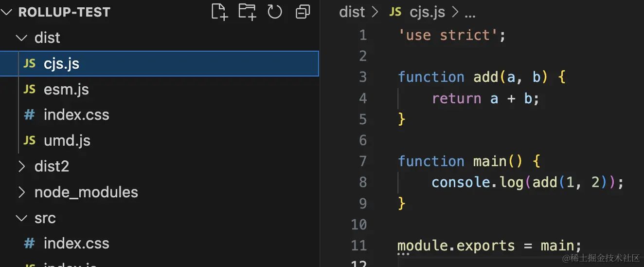Click the dist2 folder name
The height and width of the screenshot is (267, 644).
[52, 167]
